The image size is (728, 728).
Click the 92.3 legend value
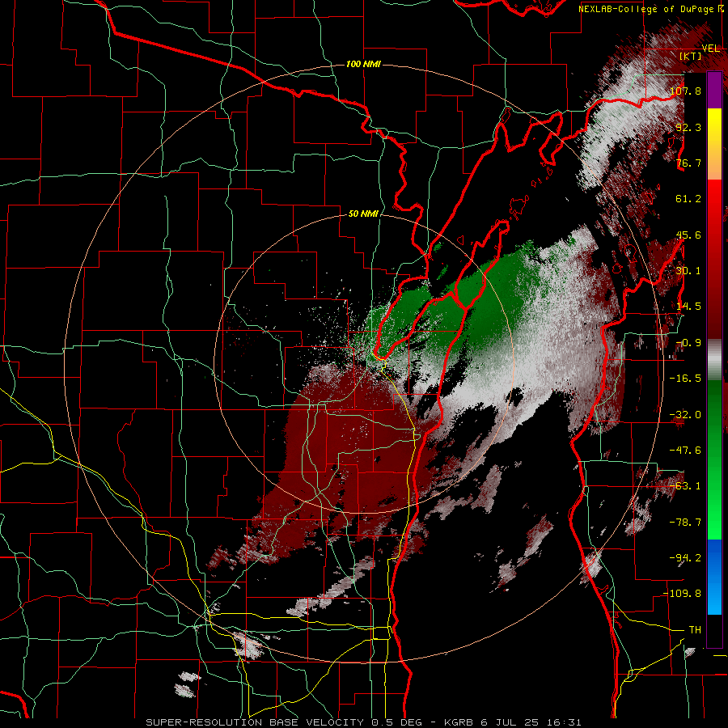[688, 127]
